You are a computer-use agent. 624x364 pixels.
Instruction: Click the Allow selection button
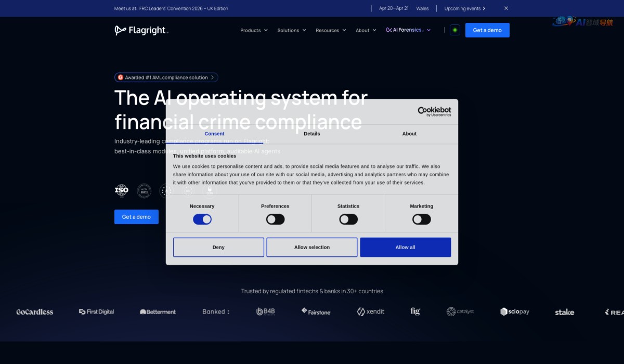312,247
